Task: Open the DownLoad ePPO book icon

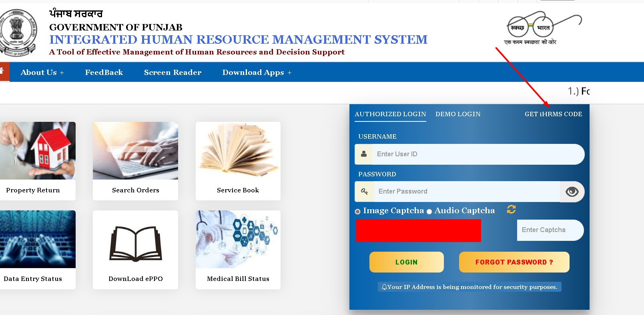Action: [x=135, y=243]
